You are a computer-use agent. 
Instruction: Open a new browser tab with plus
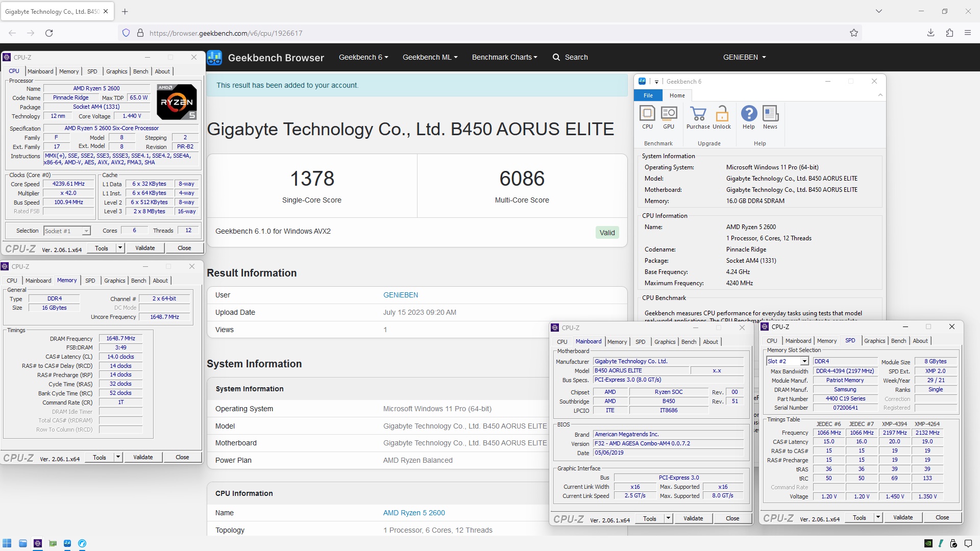tap(125, 11)
